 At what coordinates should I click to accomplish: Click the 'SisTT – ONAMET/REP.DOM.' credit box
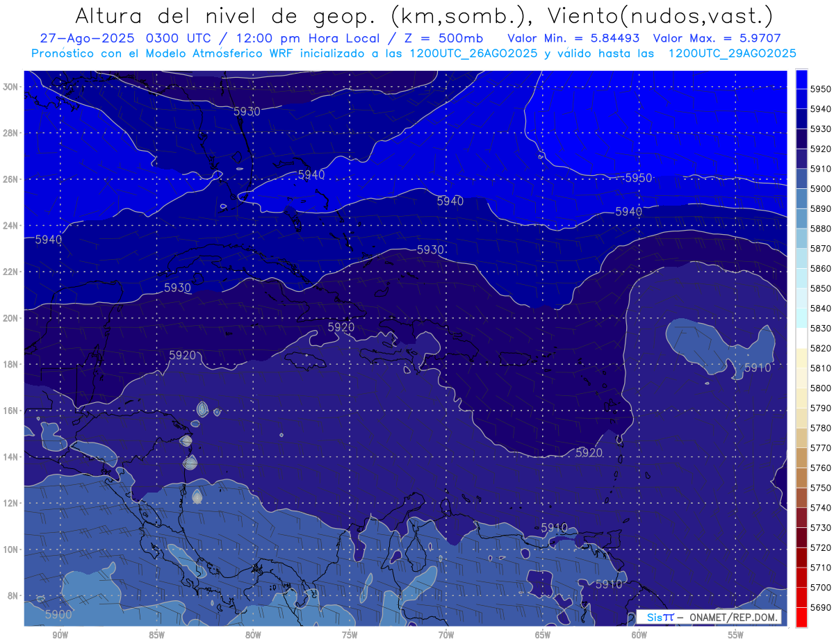pyautogui.click(x=709, y=617)
